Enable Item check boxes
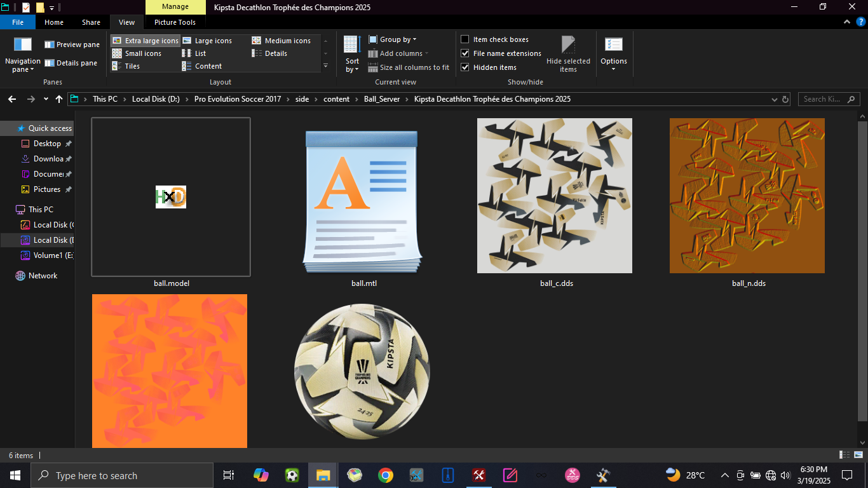This screenshot has height=488, width=868. pyautogui.click(x=465, y=39)
